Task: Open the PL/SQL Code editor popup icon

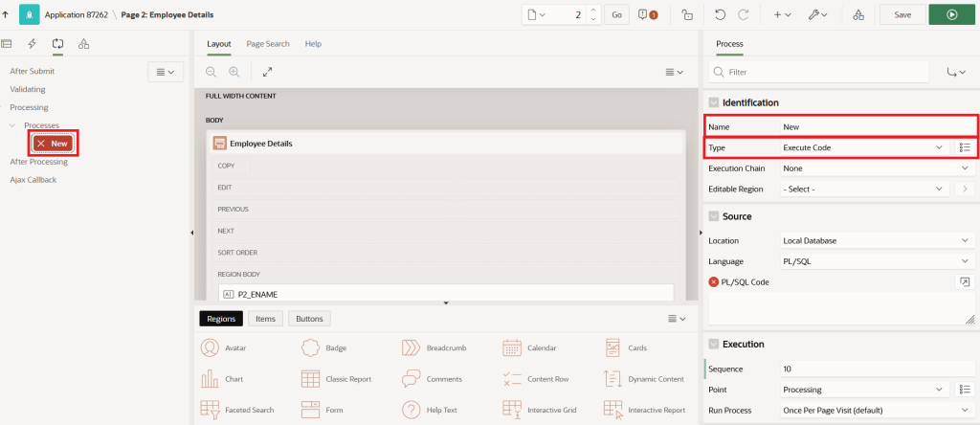Action: coord(965,281)
